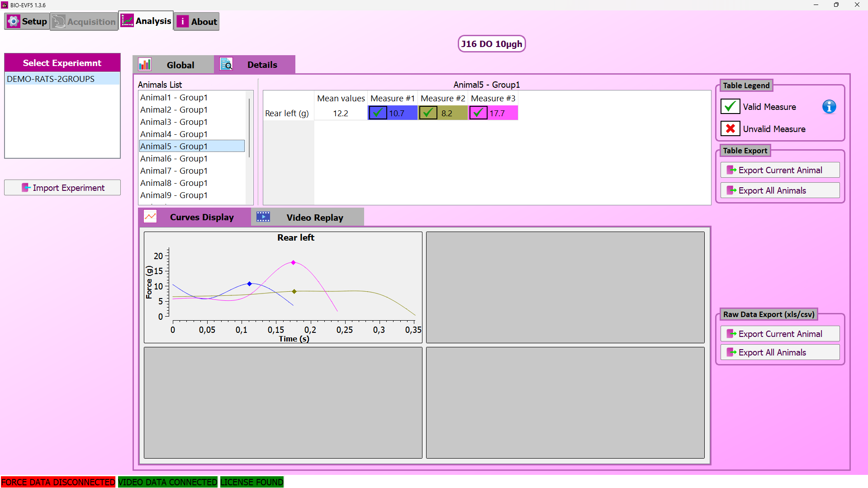The image size is (868, 488).
Task: Select Animal3 - Group1 in the list
Action: pos(174,122)
